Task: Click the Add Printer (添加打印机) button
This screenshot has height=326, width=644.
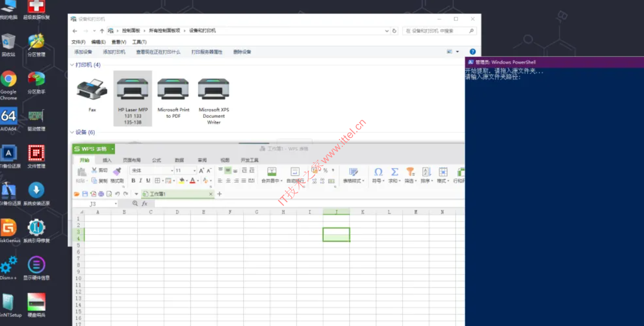Action: [x=114, y=52]
